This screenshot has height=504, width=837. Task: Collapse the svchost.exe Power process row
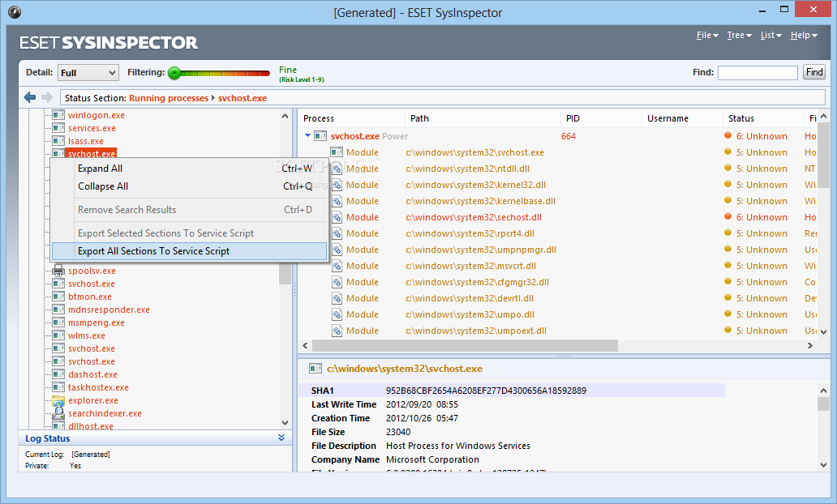tap(307, 135)
